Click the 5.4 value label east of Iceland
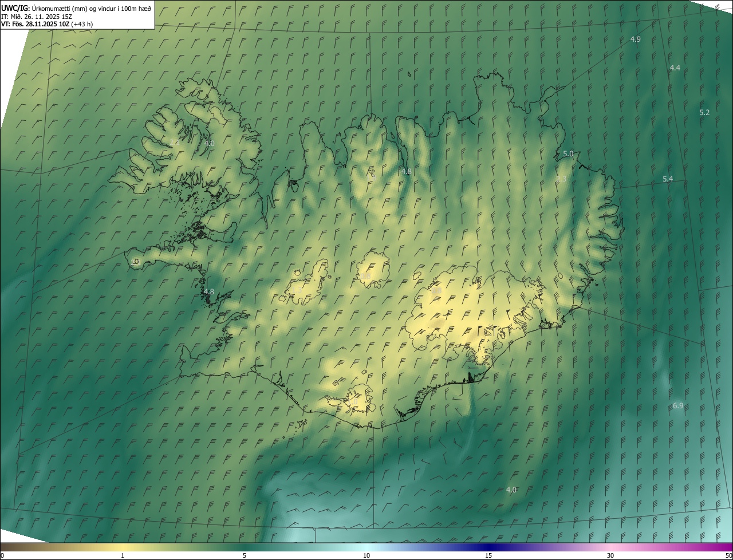The image size is (733, 560). 668,179
